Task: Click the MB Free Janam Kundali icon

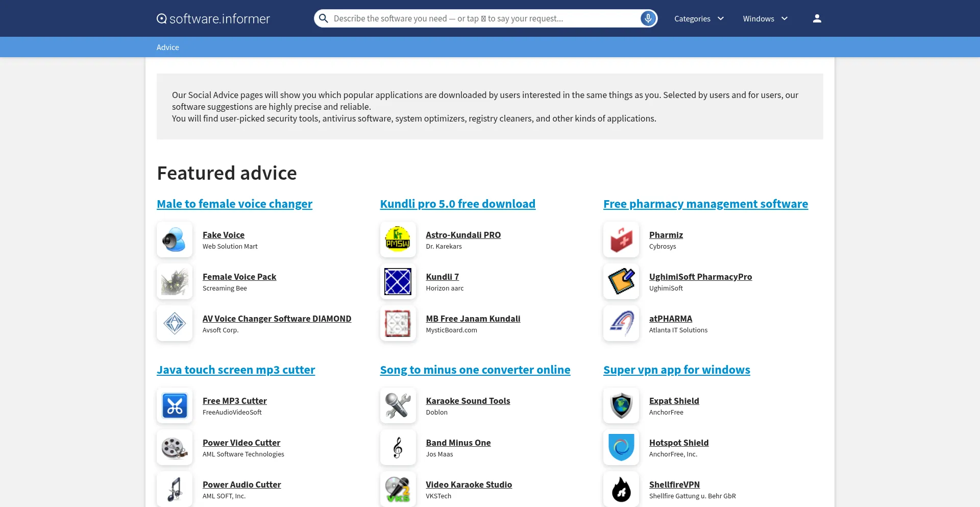Action: coord(398,323)
